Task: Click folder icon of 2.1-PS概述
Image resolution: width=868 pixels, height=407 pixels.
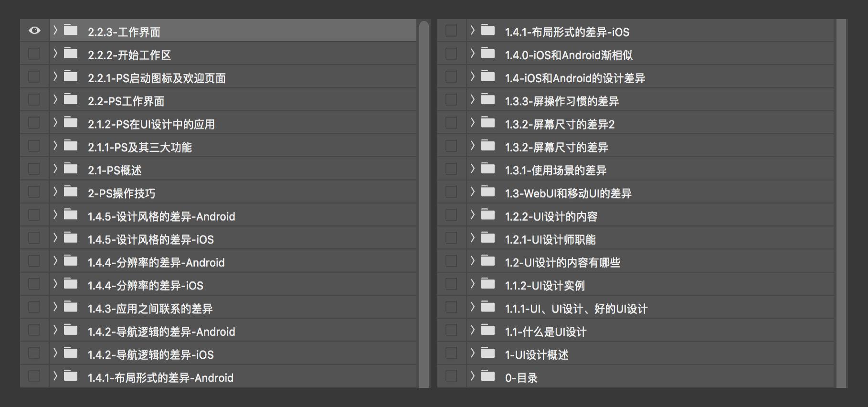Action: (x=71, y=169)
